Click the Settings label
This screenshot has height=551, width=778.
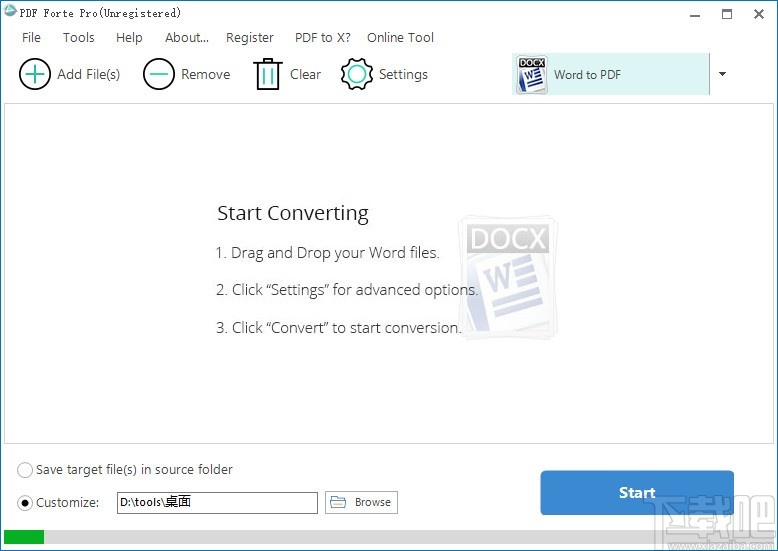[x=403, y=74]
